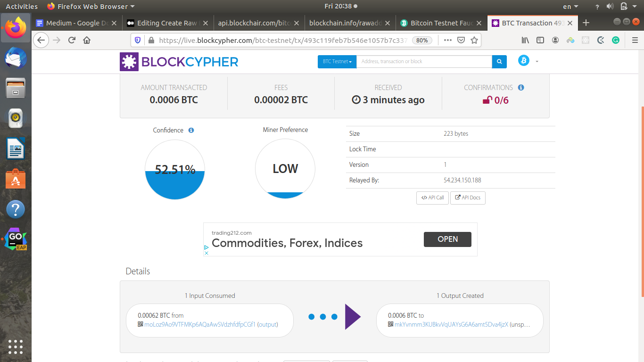The width and height of the screenshot is (644, 362).
Task: Go back to the previous page
Action: pyautogui.click(x=41, y=40)
